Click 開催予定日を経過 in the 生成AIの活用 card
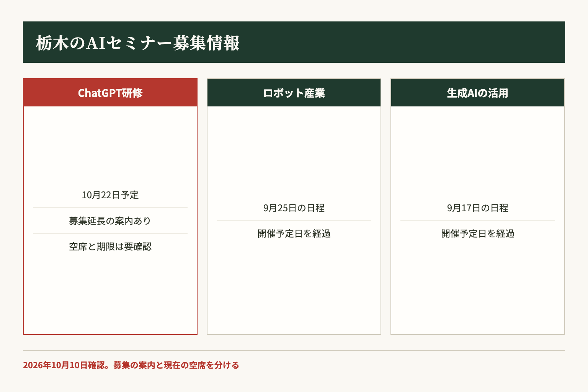Viewport: 588px width, 392px height. (x=478, y=234)
